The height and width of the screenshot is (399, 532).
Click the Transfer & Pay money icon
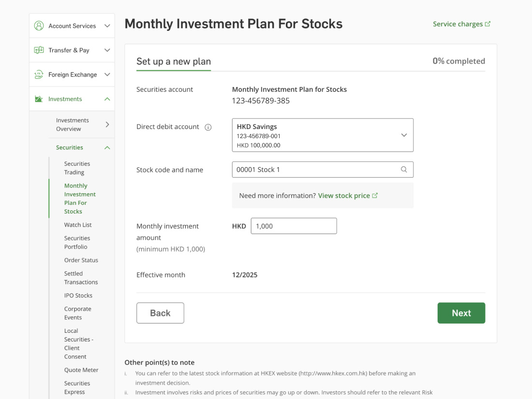click(x=39, y=50)
